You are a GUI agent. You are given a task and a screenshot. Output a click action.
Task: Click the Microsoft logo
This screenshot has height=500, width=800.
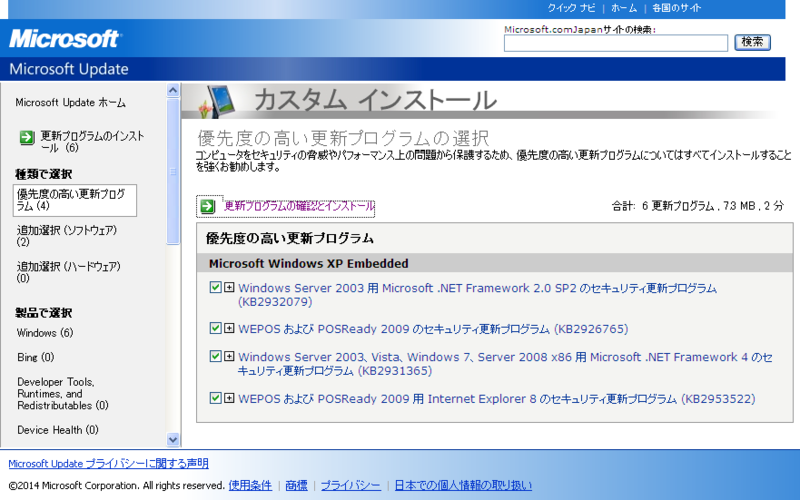tap(64, 39)
